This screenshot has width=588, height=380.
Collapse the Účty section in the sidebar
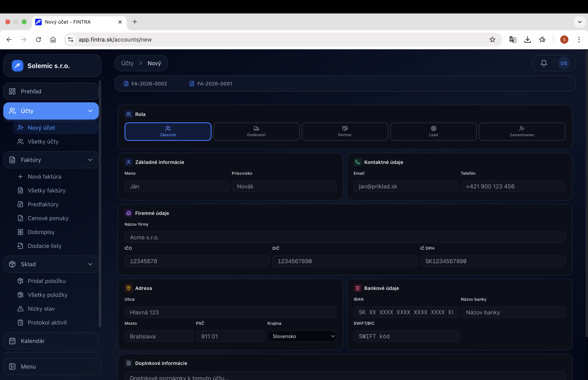click(x=90, y=111)
